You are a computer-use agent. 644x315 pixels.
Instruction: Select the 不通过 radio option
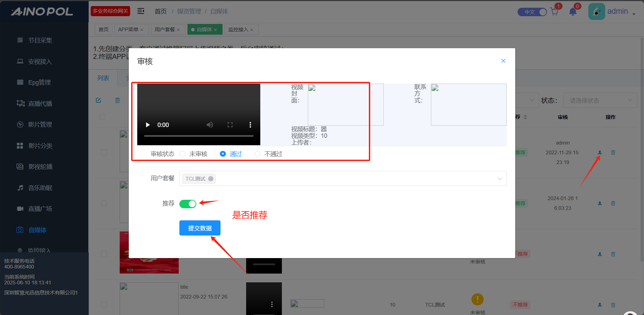pos(258,154)
